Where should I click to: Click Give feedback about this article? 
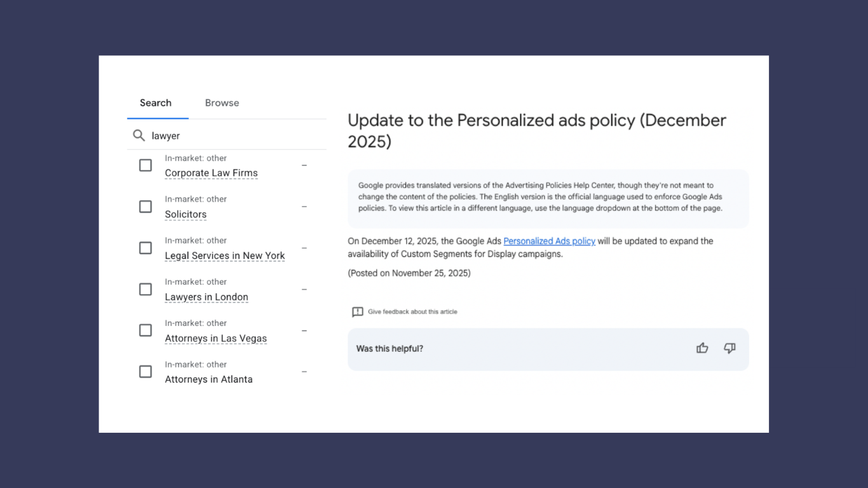coord(412,312)
